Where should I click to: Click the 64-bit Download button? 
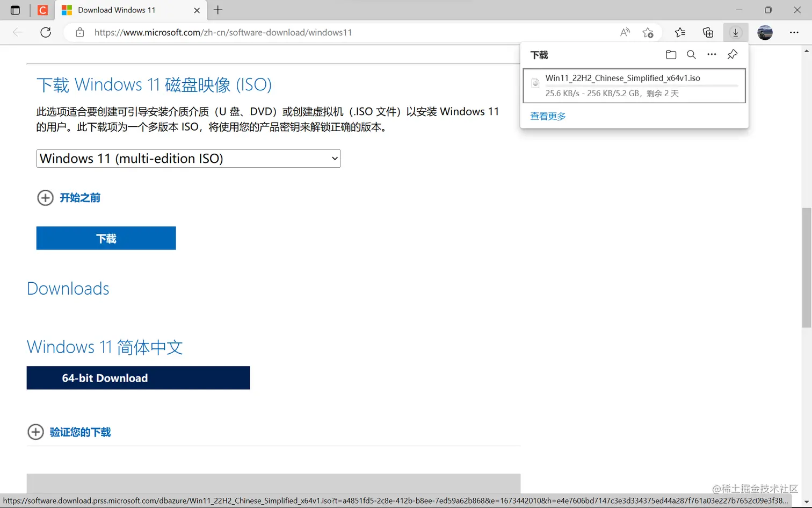point(138,378)
